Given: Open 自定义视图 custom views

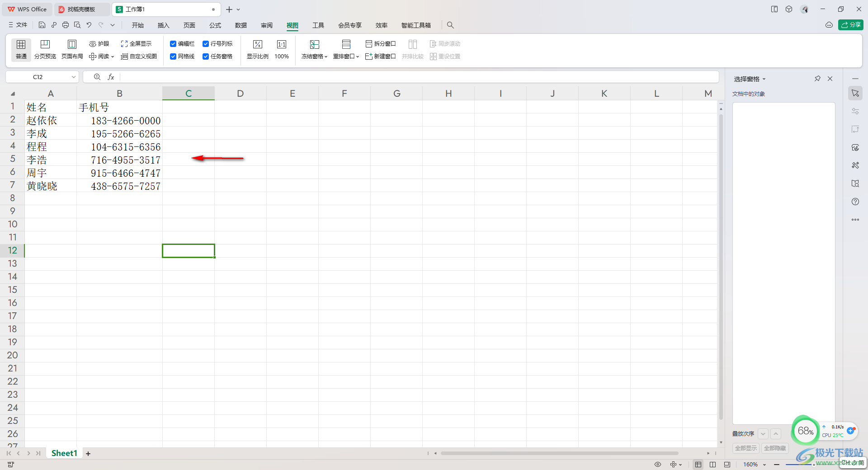Looking at the screenshot, I should [x=139, y=56].
